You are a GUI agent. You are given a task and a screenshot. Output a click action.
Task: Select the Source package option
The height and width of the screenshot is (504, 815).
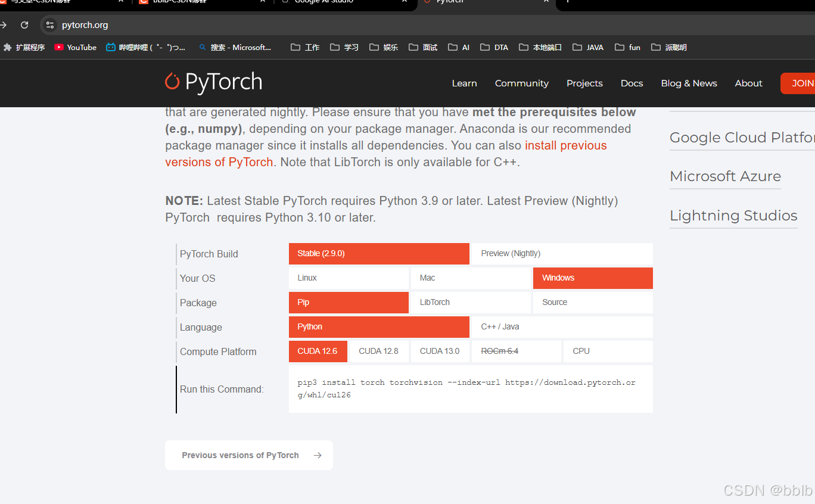593,303
